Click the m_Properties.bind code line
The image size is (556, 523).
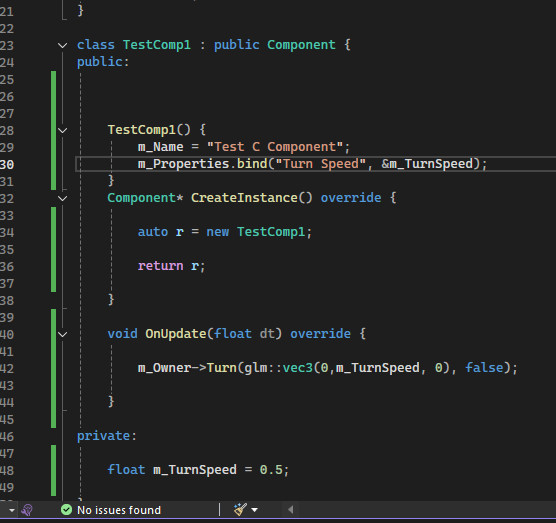pyautogui.click(x=312, y=164)
